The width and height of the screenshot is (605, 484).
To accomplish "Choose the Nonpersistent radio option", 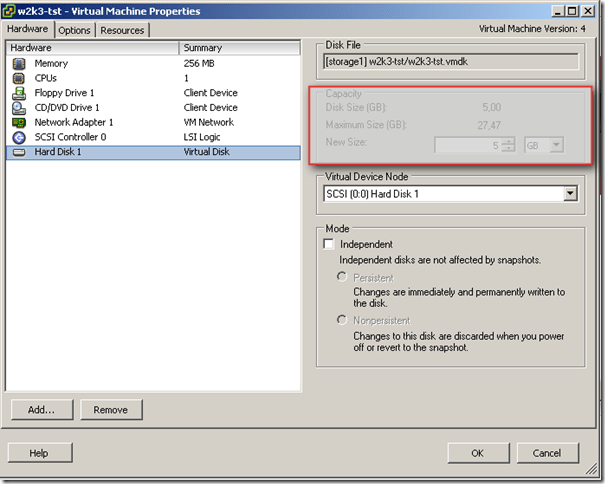I will click(343, 320).
